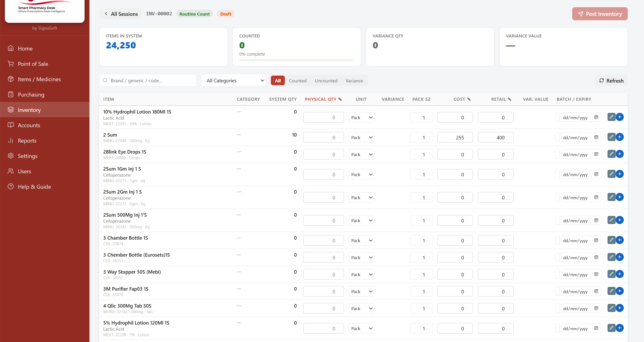644x342 pixels.
Task: Click the Refresh button
Action: click(611, 81)
